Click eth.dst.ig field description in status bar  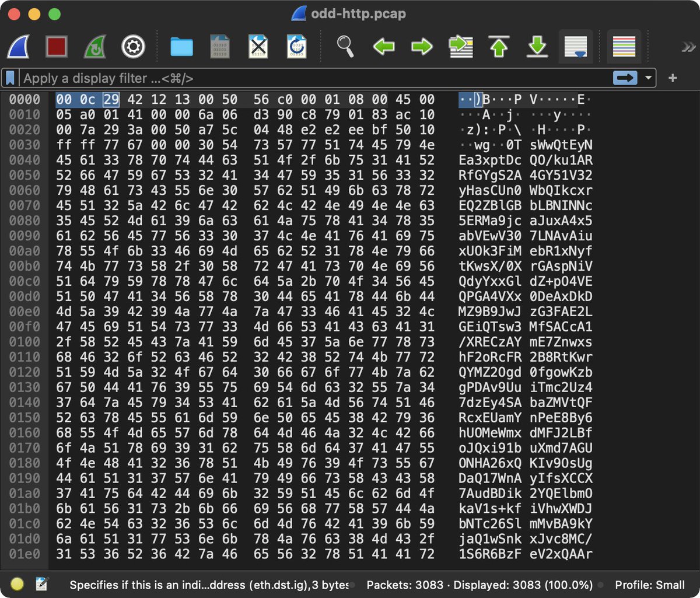pyautogui.click(x=208, y=585)
